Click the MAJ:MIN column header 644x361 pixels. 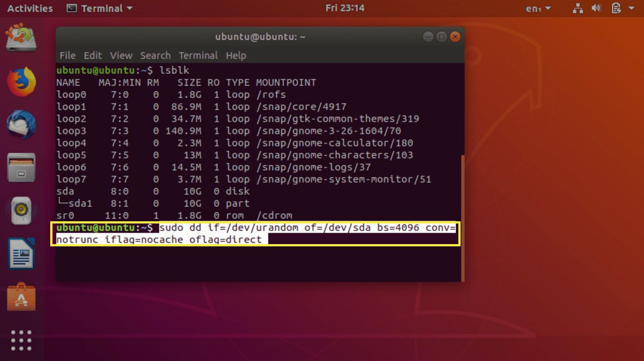point(120,82)
